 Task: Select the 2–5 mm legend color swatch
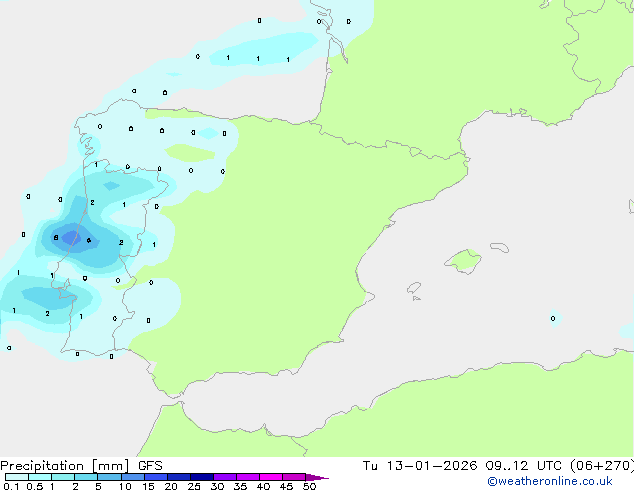(x=86, y=477)
